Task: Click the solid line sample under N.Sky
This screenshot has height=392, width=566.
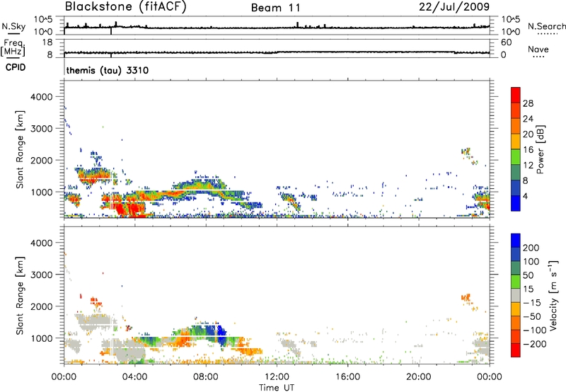Action: [x=13, y=34]
